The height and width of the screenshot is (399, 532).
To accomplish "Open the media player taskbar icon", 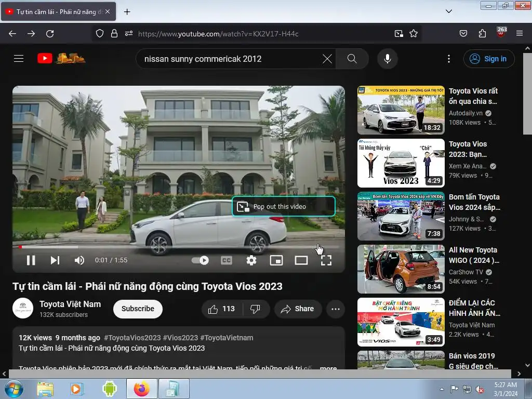I will coord(77,389).
